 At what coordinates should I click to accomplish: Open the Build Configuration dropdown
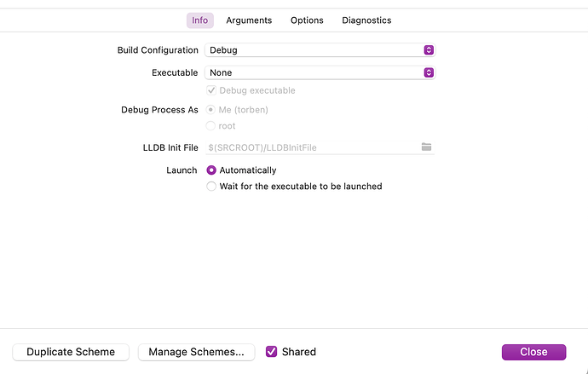pyautogui.click(x=320, y=50)
